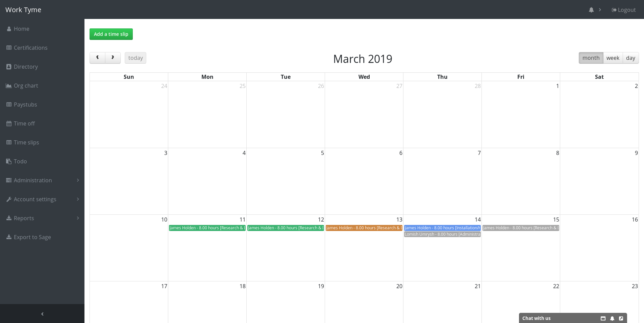
Task: Open Paystubs from the sidebar
Action: pyautogui.click(x=25, y=105)
